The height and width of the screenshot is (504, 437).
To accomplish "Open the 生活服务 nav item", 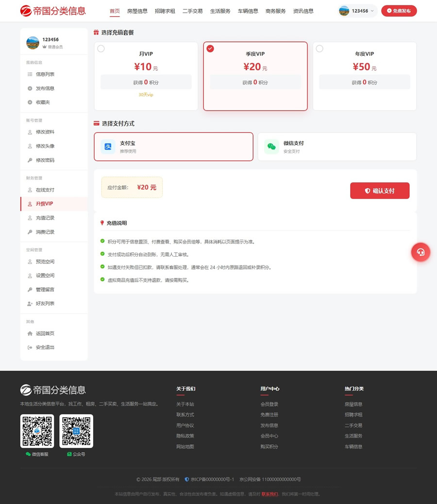I will (220, 11).
